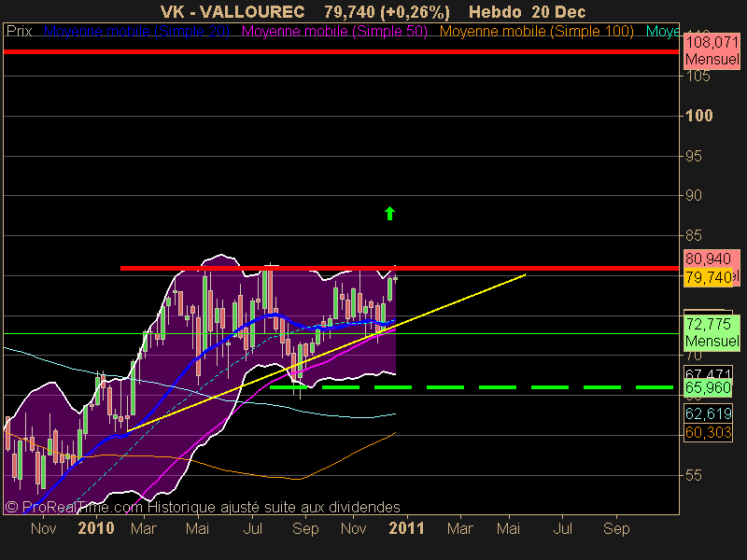Viewport: 747px width, 560px height.
Task: Click the 65,960 support price label
Action: coord(708,387)
